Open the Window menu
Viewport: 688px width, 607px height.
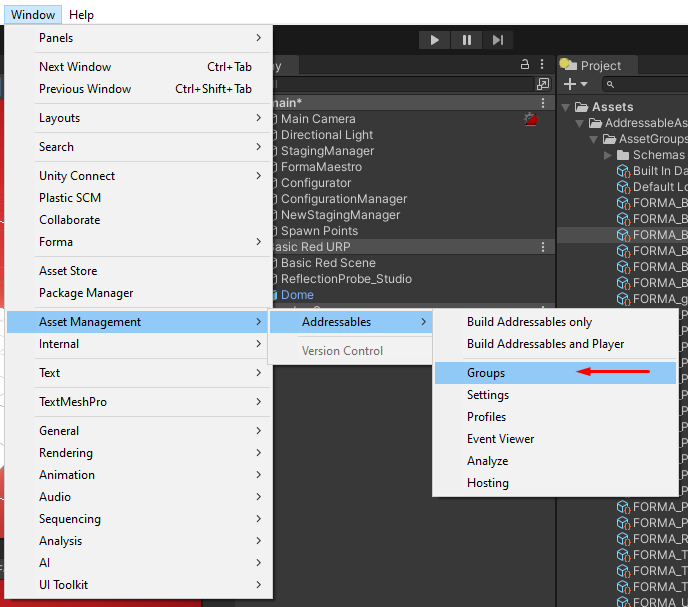[x=33, y=14]
